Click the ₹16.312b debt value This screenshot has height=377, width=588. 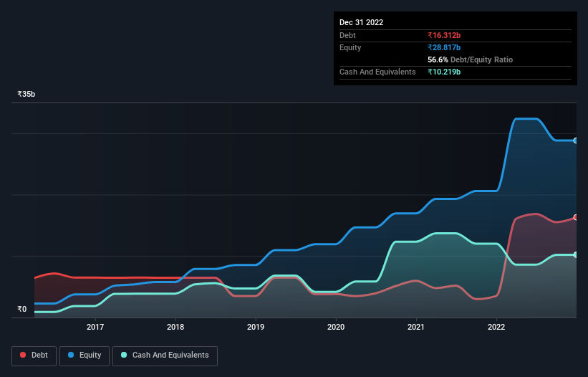click(x=444, y=35)
